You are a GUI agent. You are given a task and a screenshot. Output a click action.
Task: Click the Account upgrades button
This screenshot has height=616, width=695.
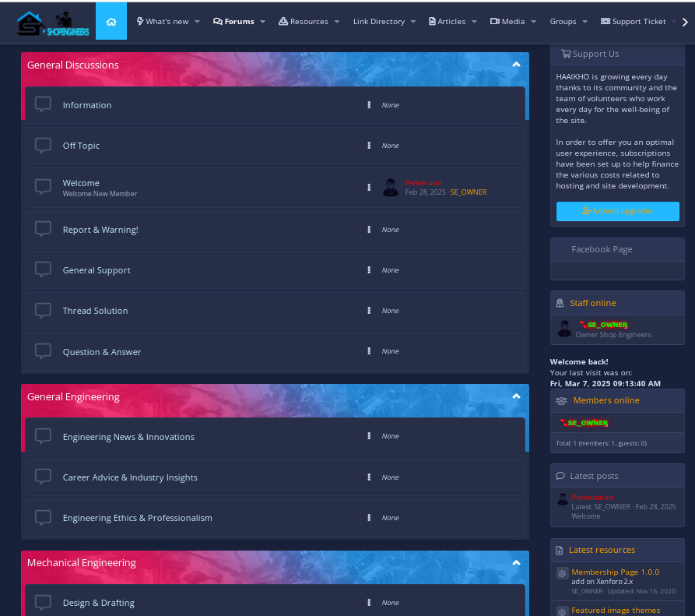coord(617,211)
